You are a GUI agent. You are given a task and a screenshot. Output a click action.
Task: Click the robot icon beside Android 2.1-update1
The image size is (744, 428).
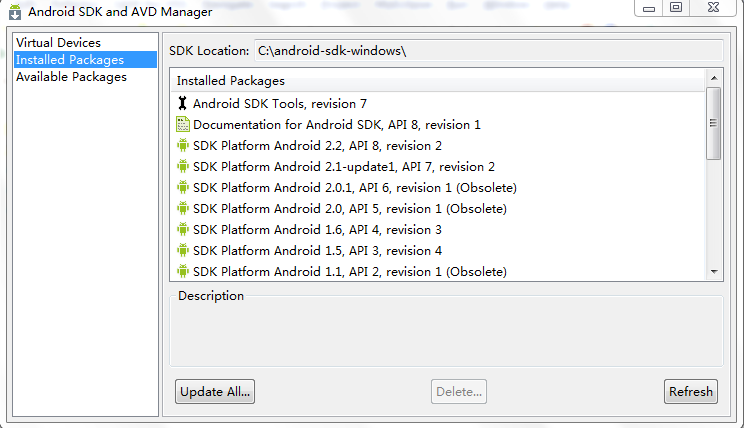pyautogui.click(x=183, y=166)
